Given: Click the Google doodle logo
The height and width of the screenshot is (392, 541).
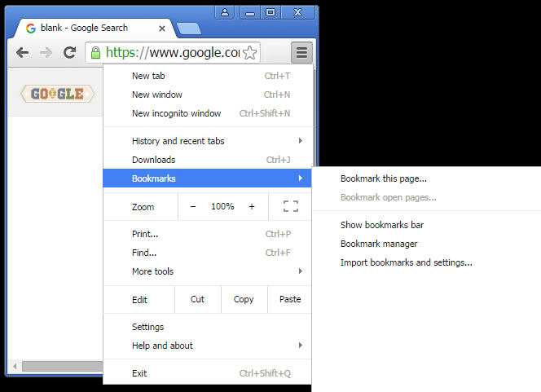Looking at the screenshot, I should [x=57, y=94].
